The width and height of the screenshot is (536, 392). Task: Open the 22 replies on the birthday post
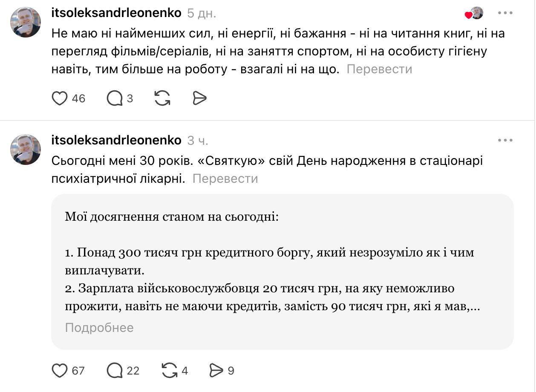[115, 371]
